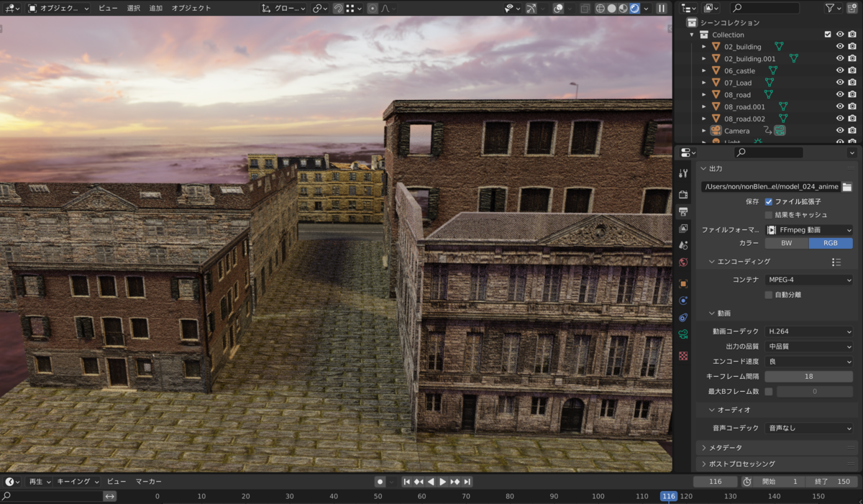The width and height of the screenshot is (863, 504).
Task: Open the Texture properties tab
Action: pyautogui.click(x=683, y=355)
